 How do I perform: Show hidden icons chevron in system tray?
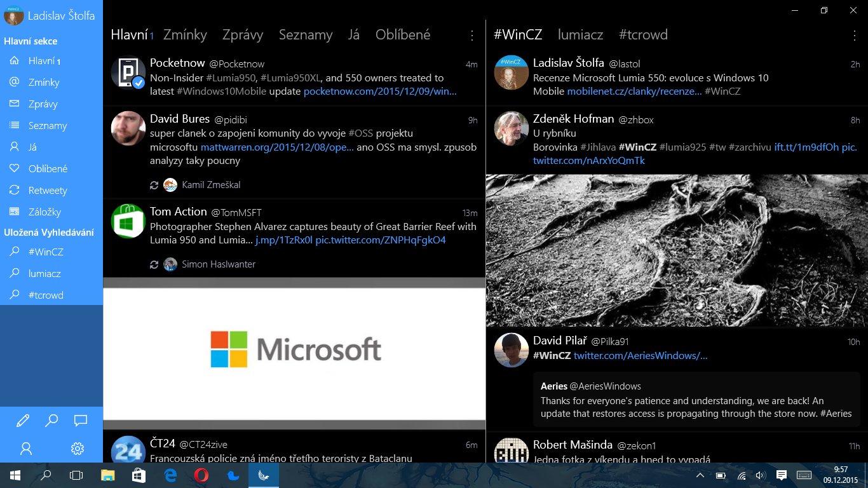coord(700,475)
